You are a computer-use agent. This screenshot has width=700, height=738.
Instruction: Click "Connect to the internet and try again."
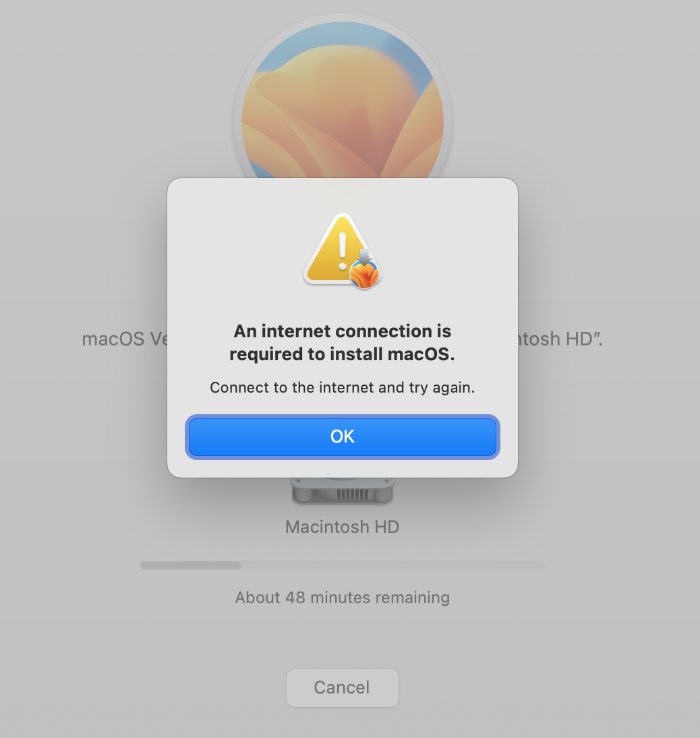[343, 387]
